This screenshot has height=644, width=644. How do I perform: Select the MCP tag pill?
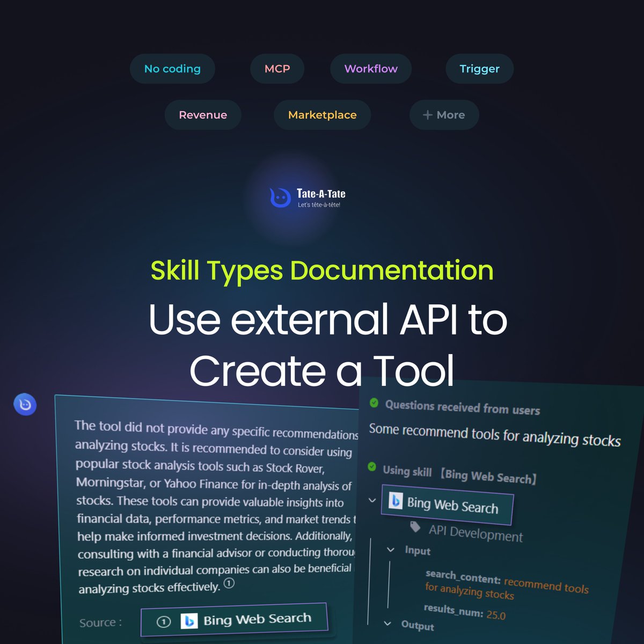point(277,69)
